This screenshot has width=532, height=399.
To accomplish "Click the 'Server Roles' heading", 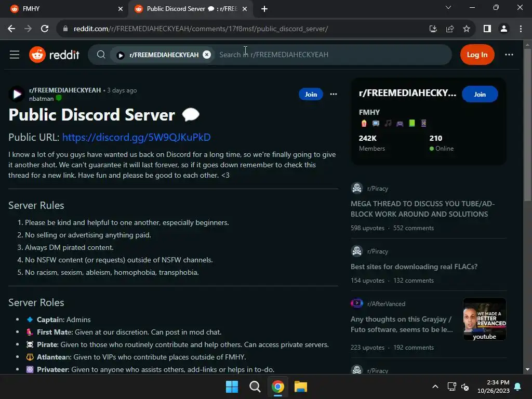I will 36,302.
